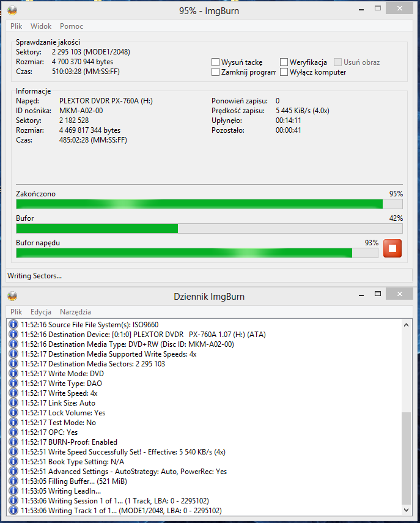
Task: Click the Bufor progress bar
Action: pyautogui.click(x=209, y=229)
